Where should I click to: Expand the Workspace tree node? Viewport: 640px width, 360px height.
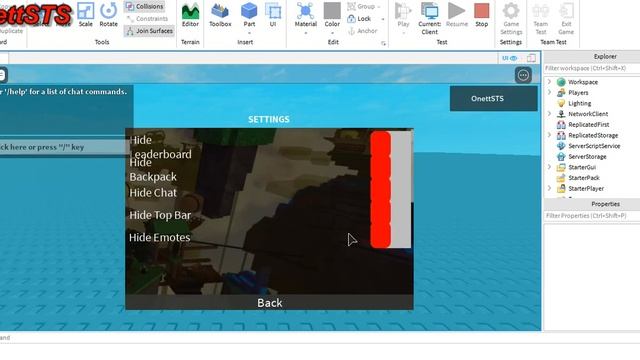click(549, 82)
